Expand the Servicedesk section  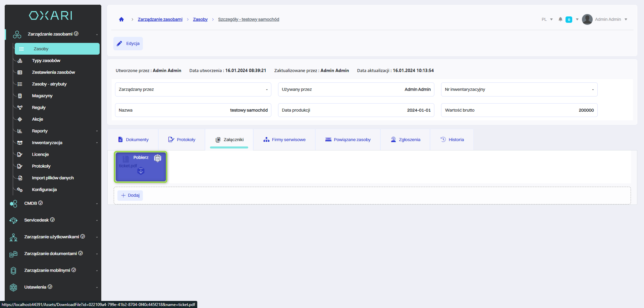pyautogui.click(x=97, y=220)
